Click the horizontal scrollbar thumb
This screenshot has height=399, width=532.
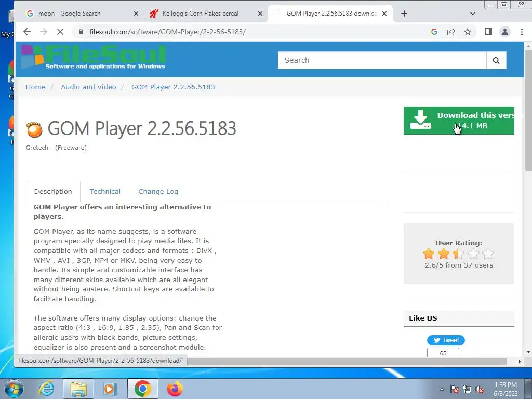[347, 362]
